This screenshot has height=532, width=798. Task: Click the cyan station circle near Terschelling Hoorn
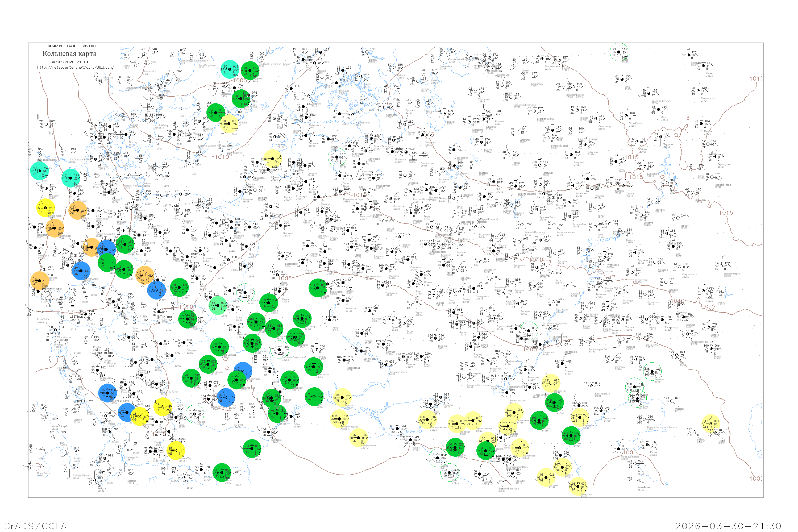(39, 171)
